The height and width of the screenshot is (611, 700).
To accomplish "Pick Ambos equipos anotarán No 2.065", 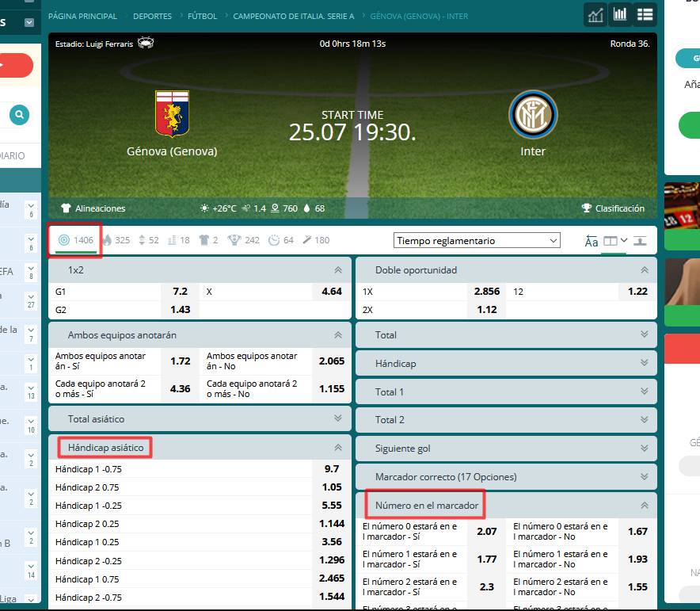I will coord(332,361).
